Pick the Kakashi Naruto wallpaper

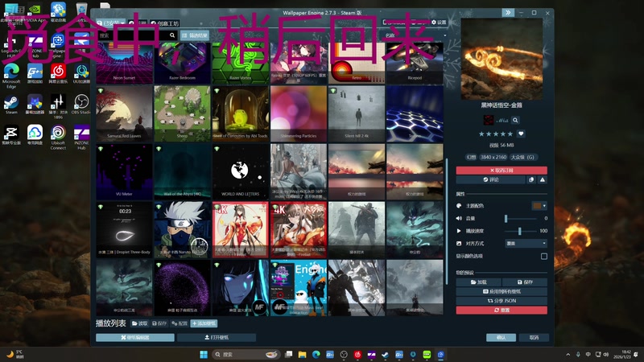[x=183, y=229]
